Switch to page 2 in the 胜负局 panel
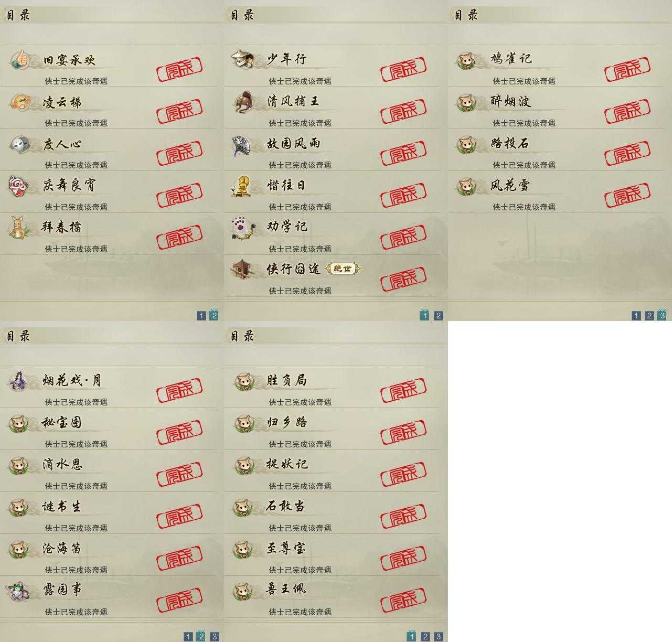This screenshot has width=672, height=642. click(425, 637)
